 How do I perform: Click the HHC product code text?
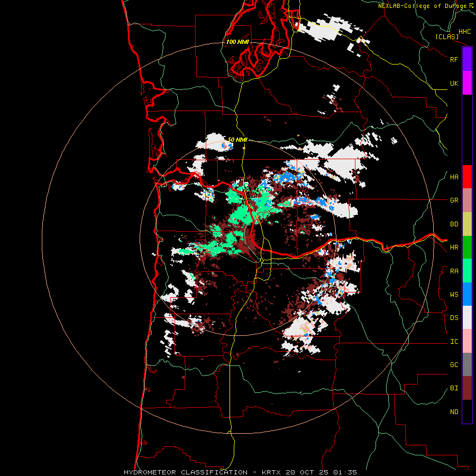click(x=464, y=32)
